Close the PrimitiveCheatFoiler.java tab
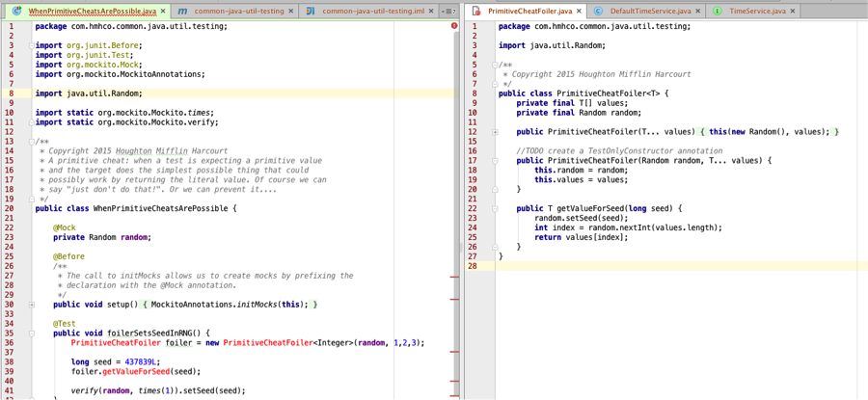The height and width of the screenshot is (400, 868). 579,11
